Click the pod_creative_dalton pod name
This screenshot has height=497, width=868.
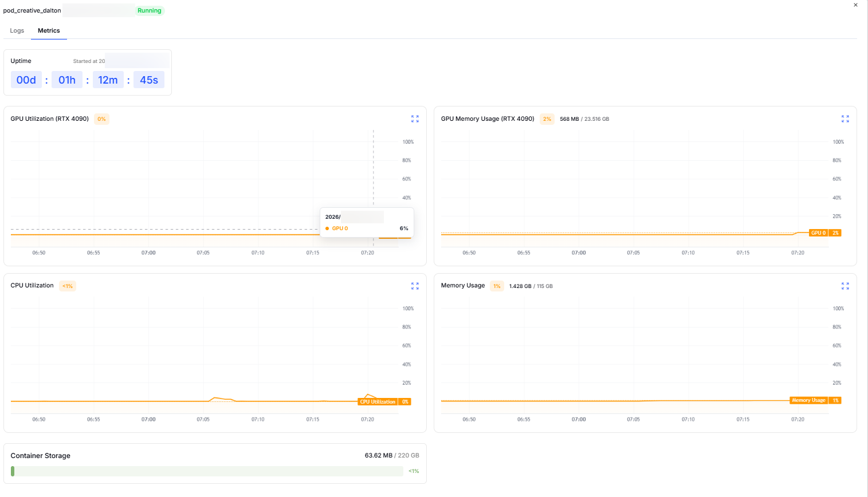tap(32, 11)
